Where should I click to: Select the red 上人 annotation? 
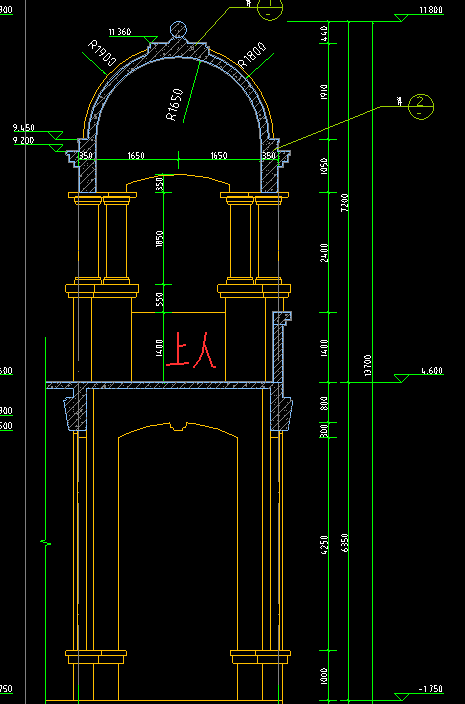click(191, 351)
